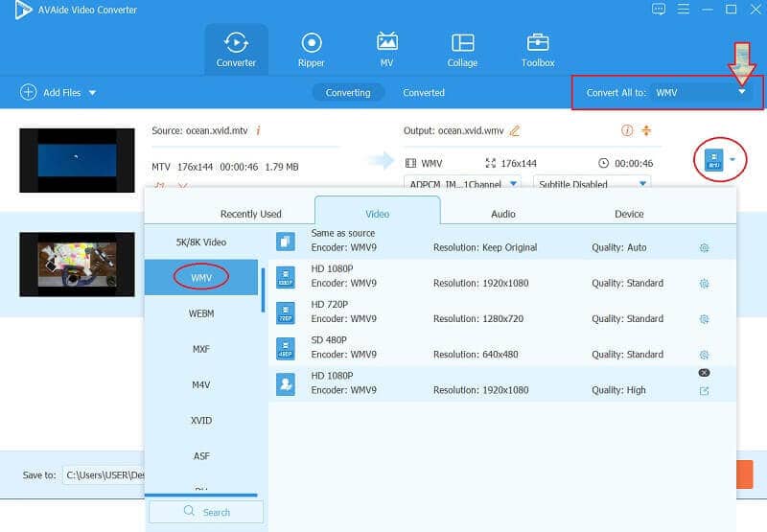Open the hamburger menu in title bar
The image size is (767, 532).
[x=683, y=9]
